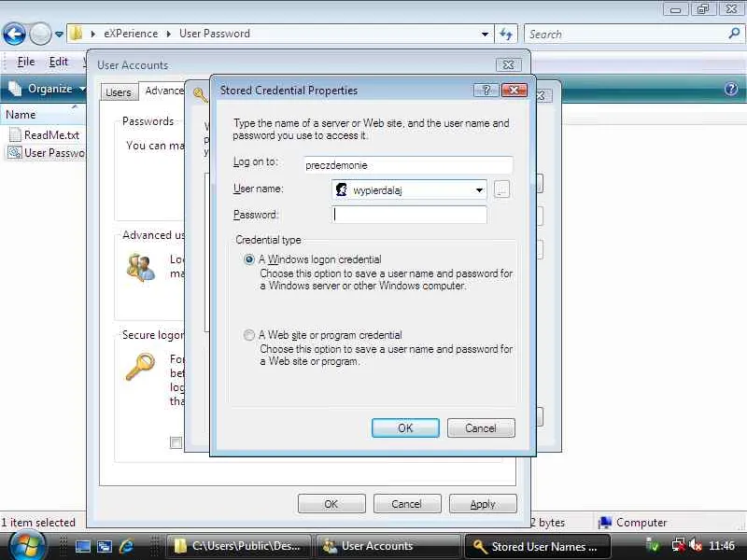Click the User Password item's icon

pyautogui.click(x=15, y=152)
